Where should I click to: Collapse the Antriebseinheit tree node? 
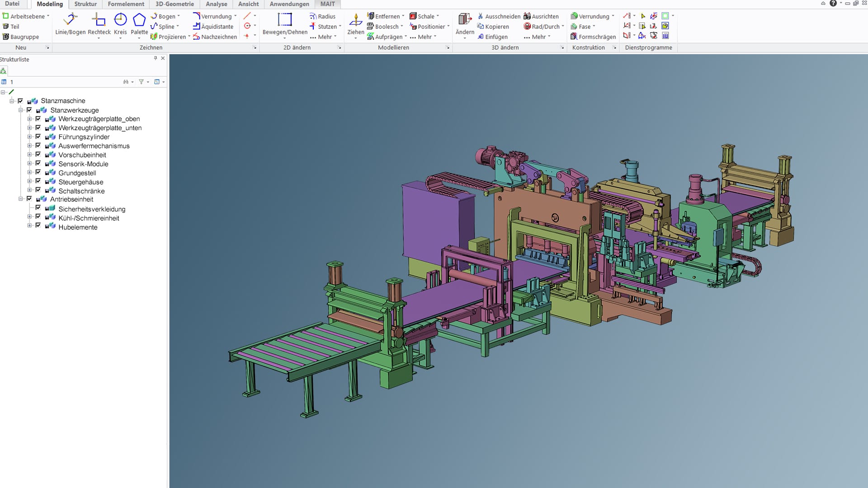[21, 199]
